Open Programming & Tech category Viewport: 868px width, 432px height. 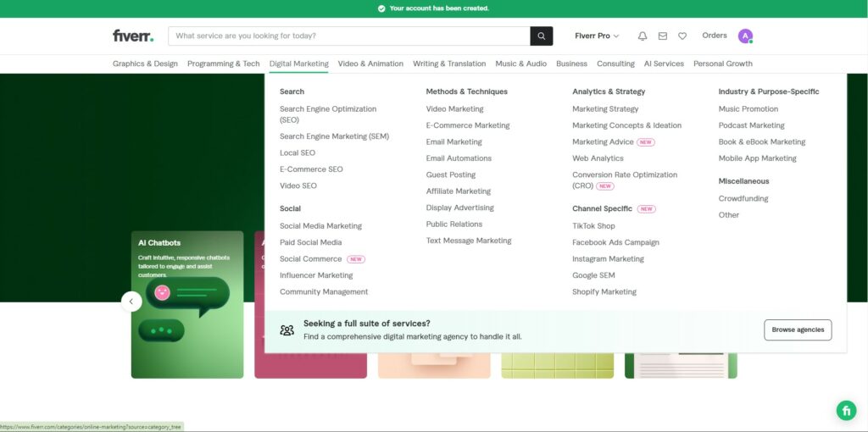click(x=223, y=64)
